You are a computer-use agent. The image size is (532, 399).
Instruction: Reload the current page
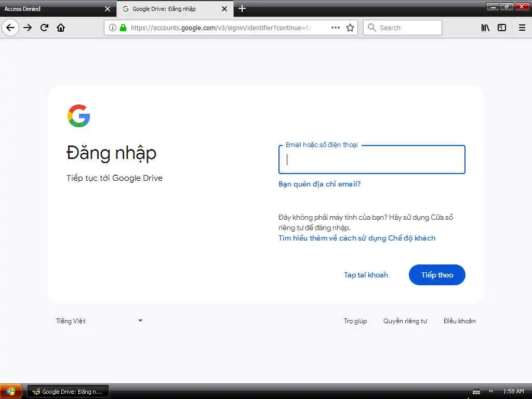[x=45, y=28]
